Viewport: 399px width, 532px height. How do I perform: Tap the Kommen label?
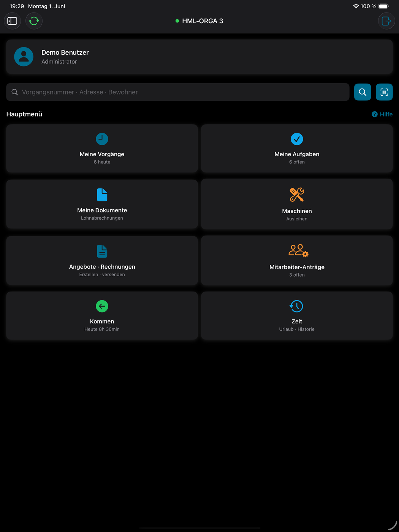pos(102,321)
